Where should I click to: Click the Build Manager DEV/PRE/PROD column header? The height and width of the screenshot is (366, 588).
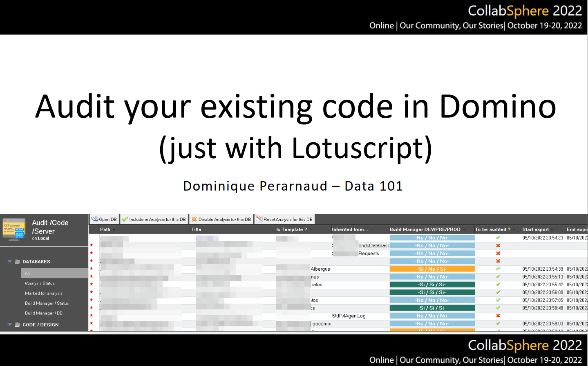click(x=425, y=229)
